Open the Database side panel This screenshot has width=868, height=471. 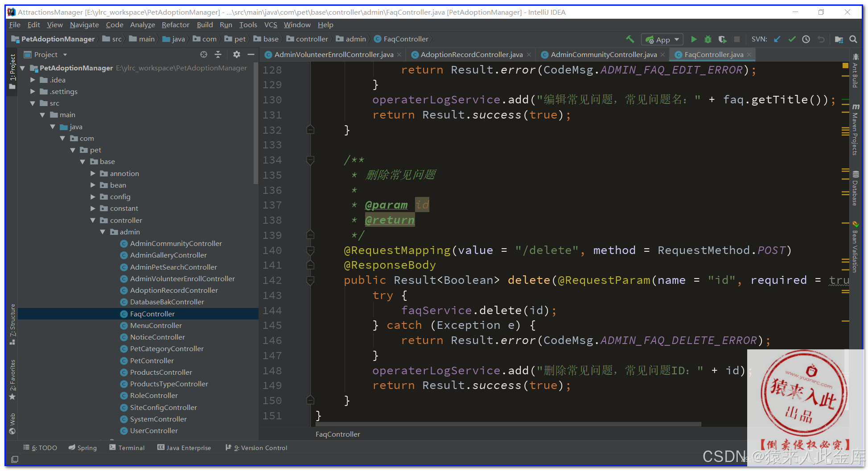click(x=855, y=188)
